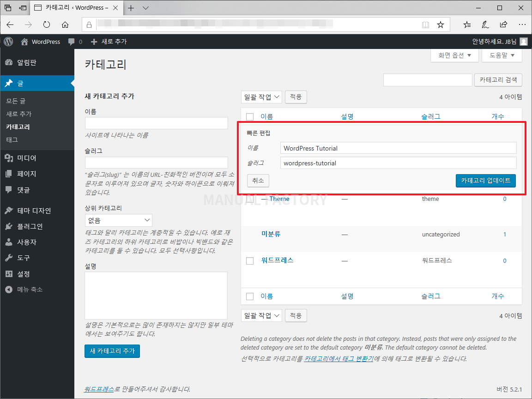Click the 글 pushpin icon in sidebar
Viewport: 532px width, 399px height.
[x=9, y=83]
